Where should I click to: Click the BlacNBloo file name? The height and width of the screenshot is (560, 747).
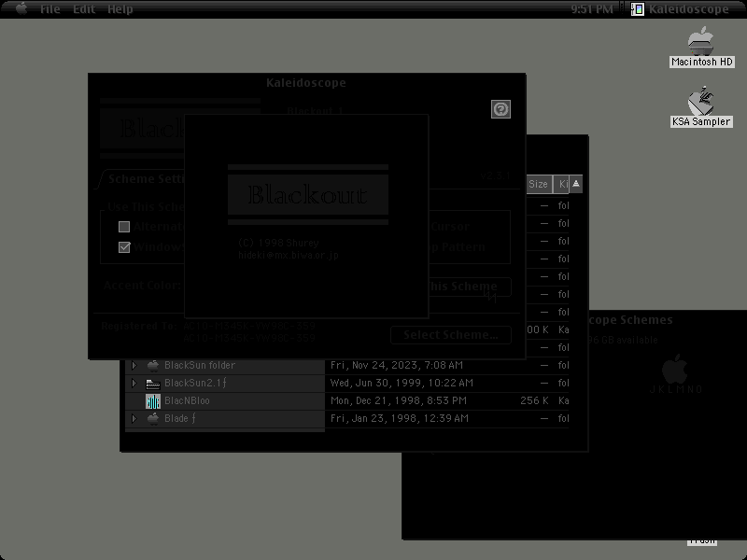coord(187,401)
